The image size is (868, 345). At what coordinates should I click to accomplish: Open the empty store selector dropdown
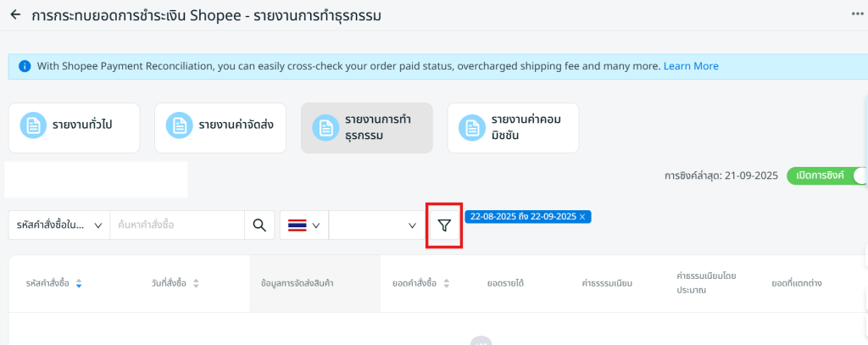376,225
